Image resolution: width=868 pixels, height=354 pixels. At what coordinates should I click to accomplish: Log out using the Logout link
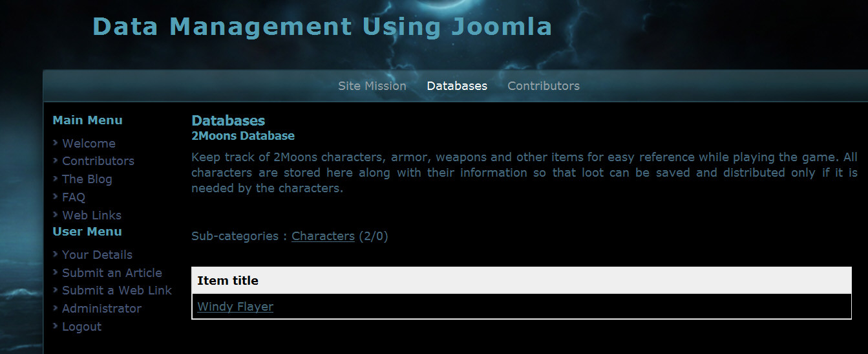[x=81, y=327]
